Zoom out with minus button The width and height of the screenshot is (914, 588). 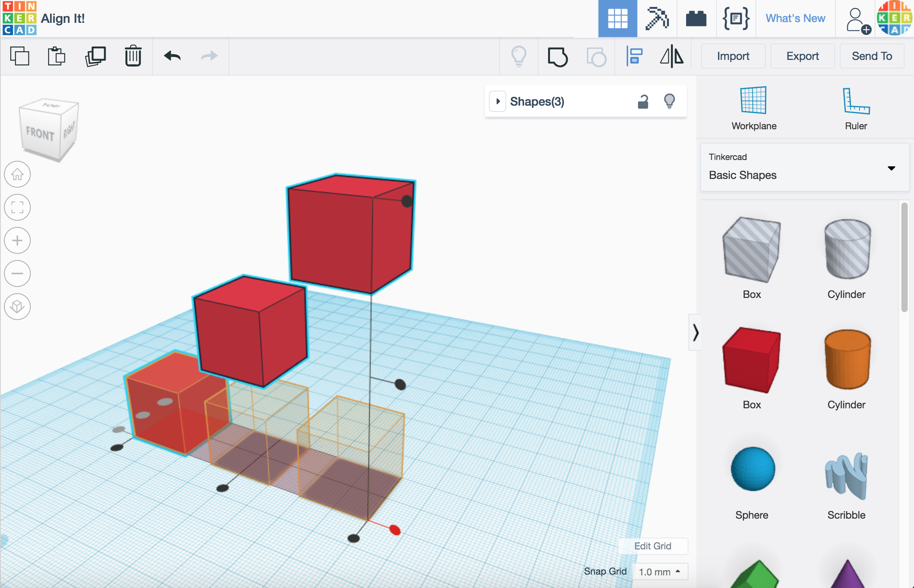pos(17,274)
